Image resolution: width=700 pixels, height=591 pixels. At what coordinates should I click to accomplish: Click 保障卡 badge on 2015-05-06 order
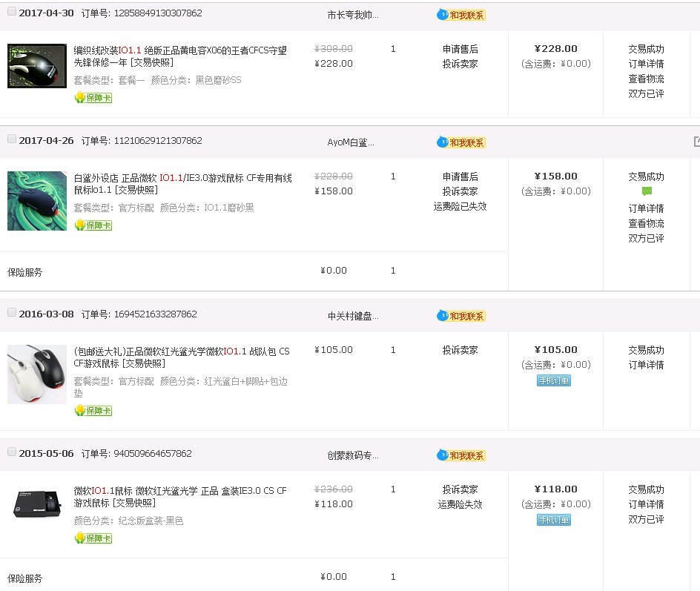(x=93, y=538)
